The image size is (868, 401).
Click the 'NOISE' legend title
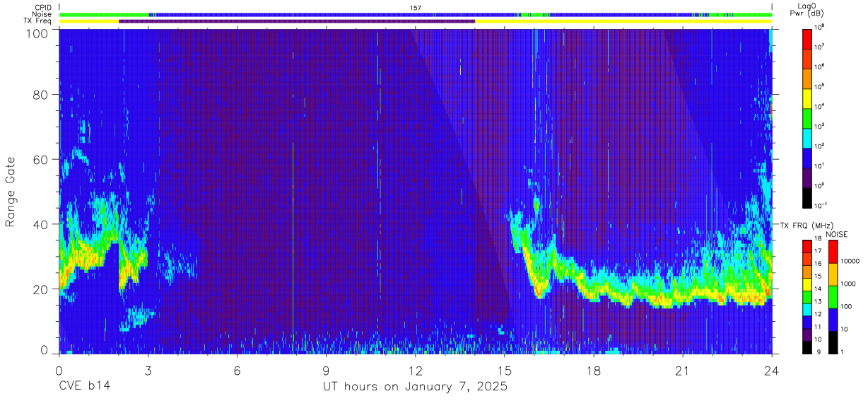coord(836,233)
